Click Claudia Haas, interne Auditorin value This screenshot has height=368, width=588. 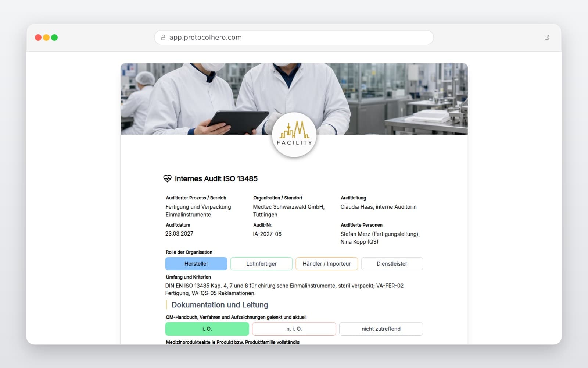pyautogui.click(x=379, y=207)
